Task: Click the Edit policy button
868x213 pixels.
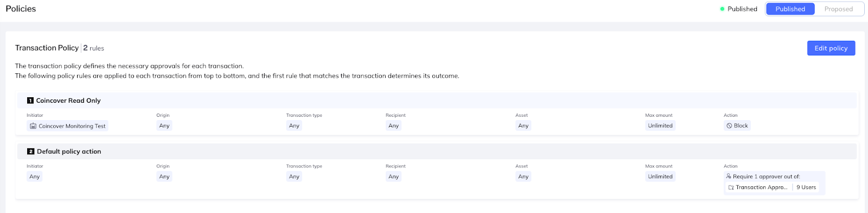Action: [x=831, y=48]
